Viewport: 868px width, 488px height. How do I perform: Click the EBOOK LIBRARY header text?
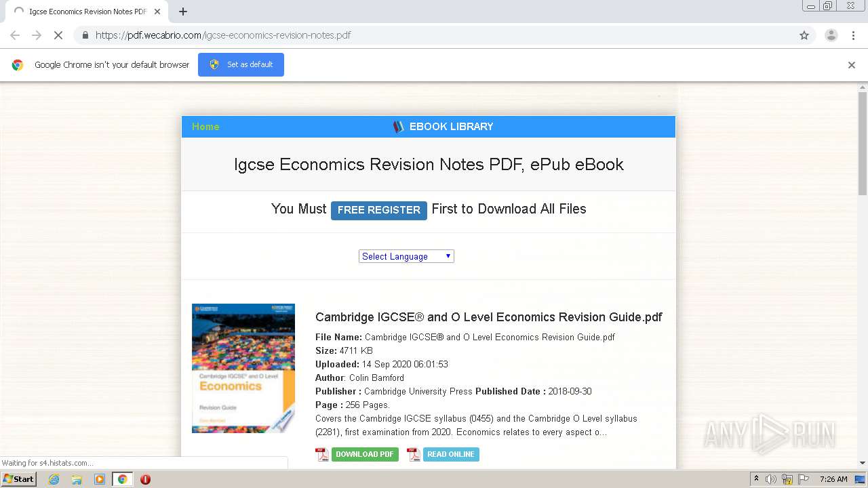(451, 127)
